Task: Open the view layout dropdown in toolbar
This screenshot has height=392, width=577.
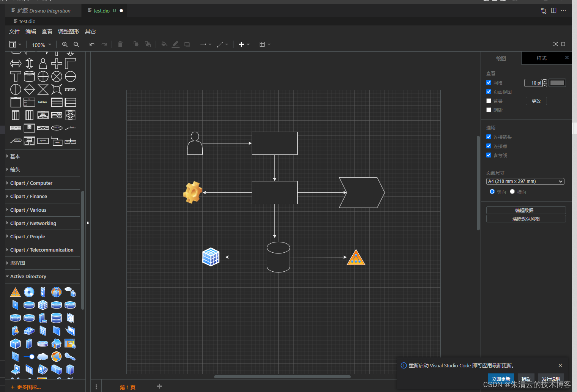Action: (x=15, y=44)
